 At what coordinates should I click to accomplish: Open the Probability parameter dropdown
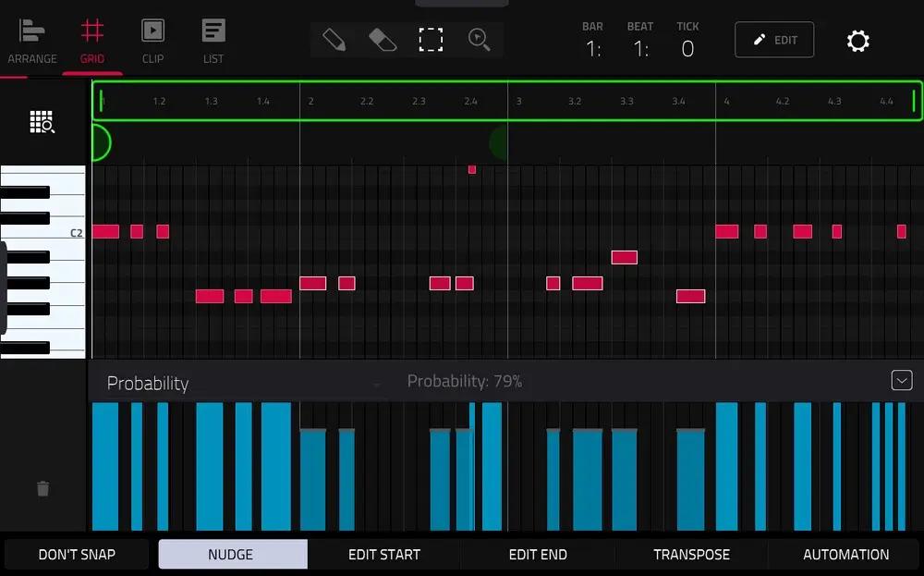point(245,384)
